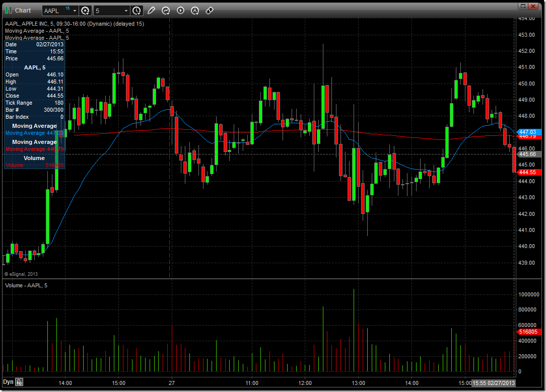Click the Date 02/27/2013 row

point(34,44)
